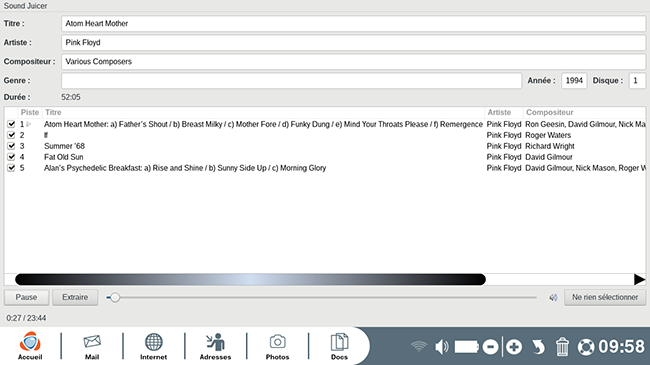Click the lifebuoy help icon

coord(586,347)
